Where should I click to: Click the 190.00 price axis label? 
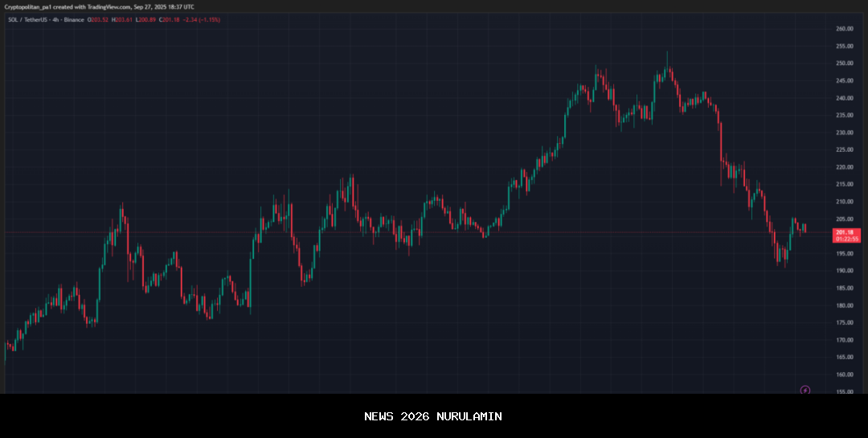pos(844,271)
